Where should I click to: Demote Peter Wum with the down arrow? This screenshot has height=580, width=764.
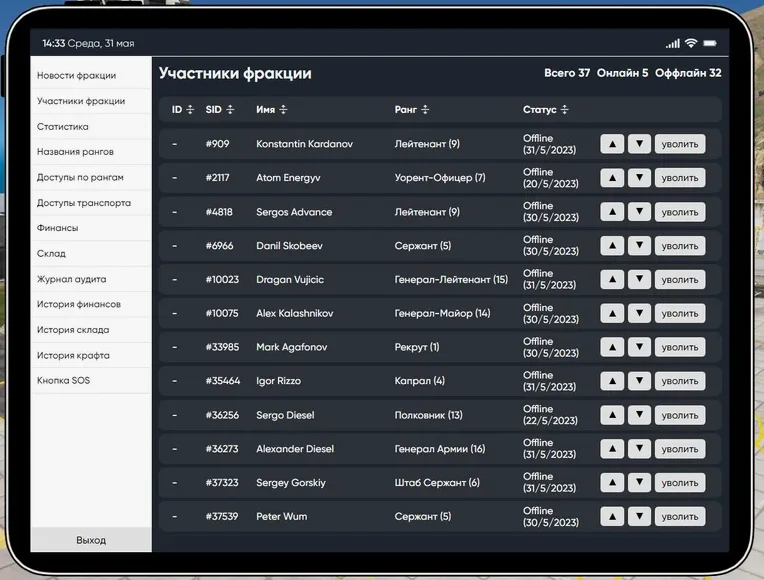(x=639, y=516)
